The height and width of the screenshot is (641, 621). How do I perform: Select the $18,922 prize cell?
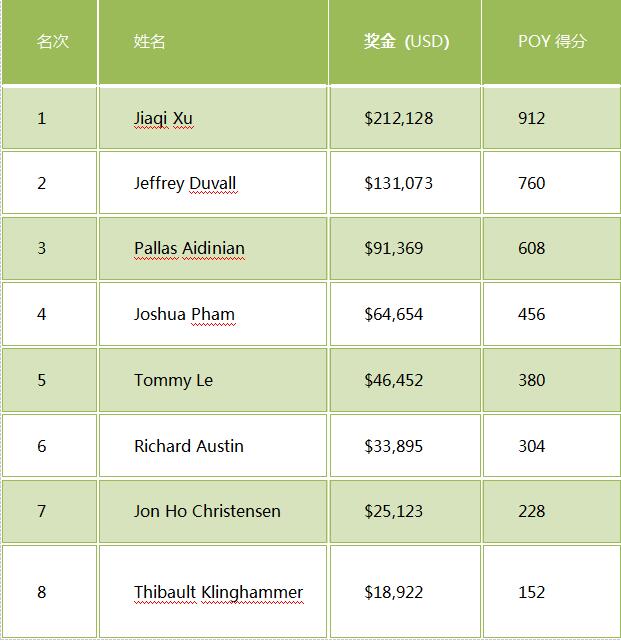pos(405,592)
